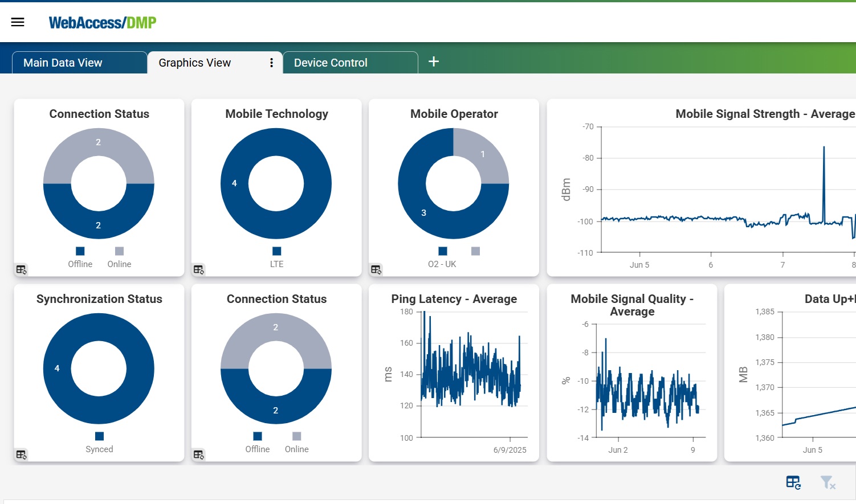Open data table icon in Mobile Technology card
This screenshot has width=856, height=504.
point(198,269)
